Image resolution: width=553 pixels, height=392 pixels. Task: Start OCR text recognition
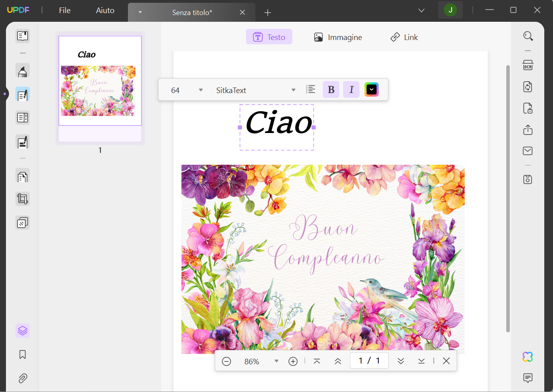click(x=528, y=65)
